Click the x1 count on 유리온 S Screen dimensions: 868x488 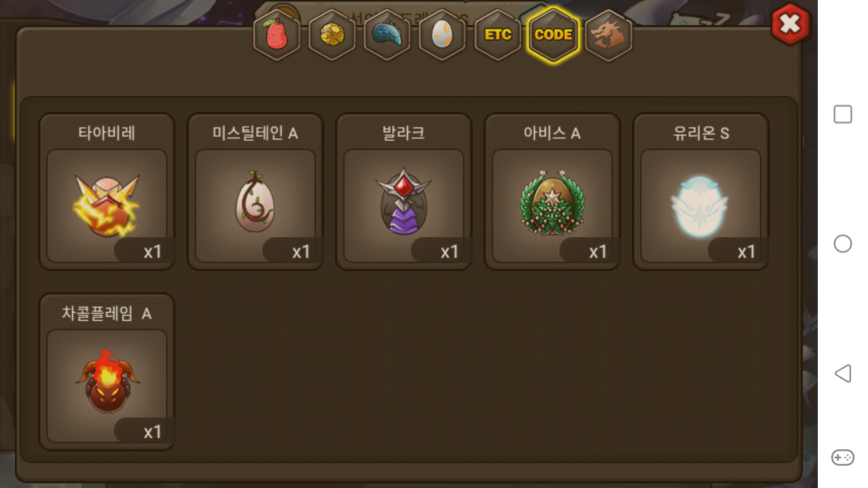[747, 252]
